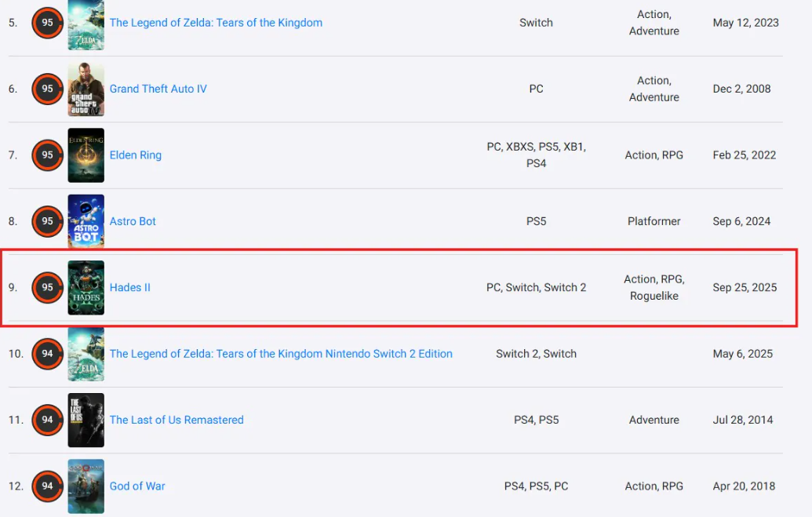Select the God of War cover thumbnail
The image size is (812, 517).
tap(86, 486)
